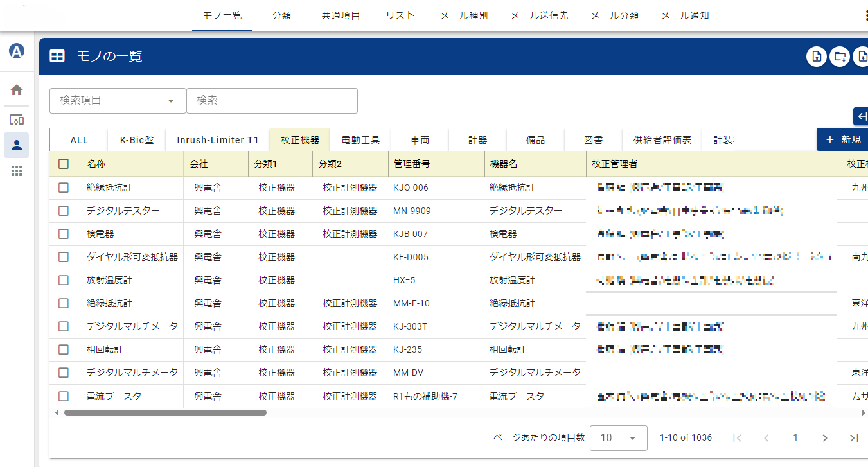Select the 図書 tab
This screenshot has height=467, width=868.
(594, 140)
